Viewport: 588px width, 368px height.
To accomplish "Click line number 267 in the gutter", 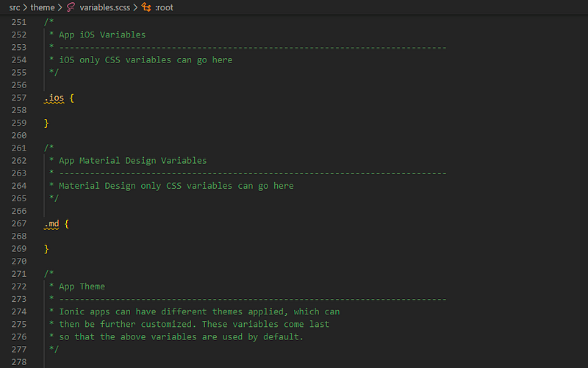I will (x=19, y=224).
